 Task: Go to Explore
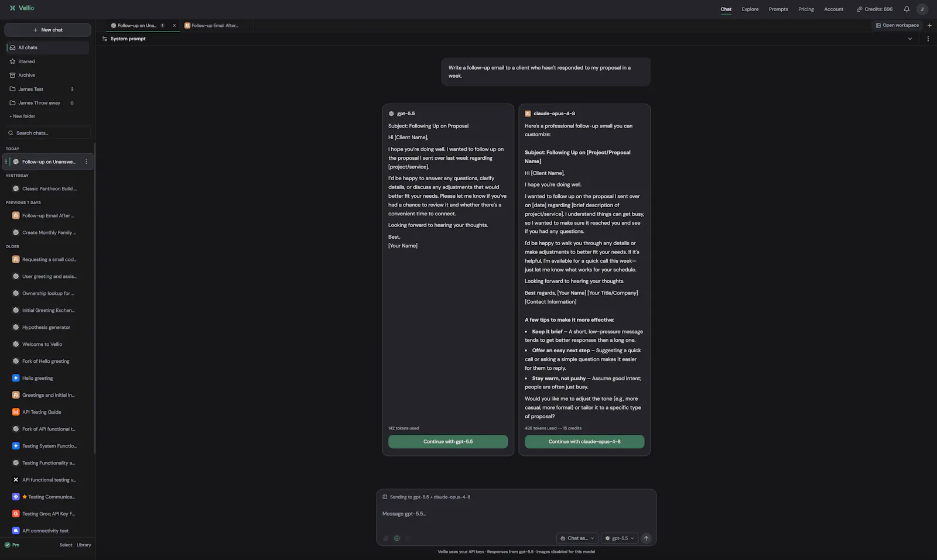[x=750, y=9]
